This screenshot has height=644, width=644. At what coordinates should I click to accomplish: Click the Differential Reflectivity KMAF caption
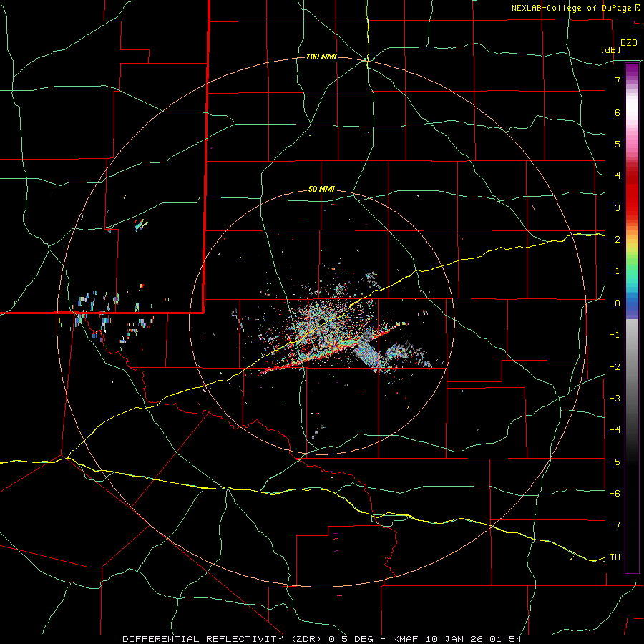tap(322, 639)
